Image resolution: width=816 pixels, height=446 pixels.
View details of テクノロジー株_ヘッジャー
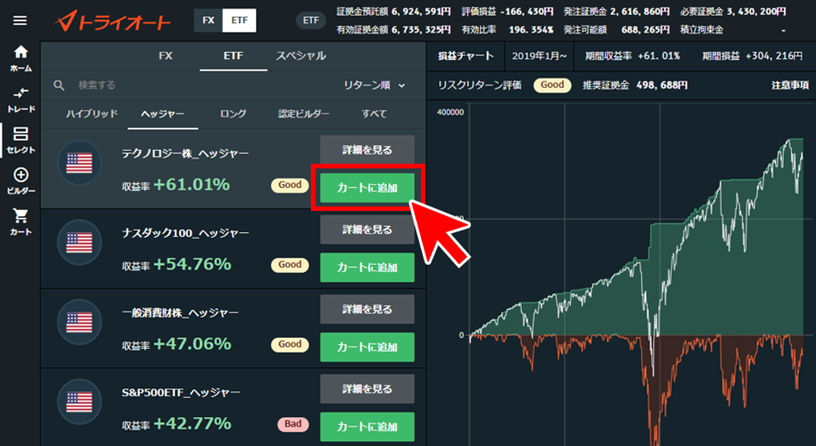click(x=367, y=150)
